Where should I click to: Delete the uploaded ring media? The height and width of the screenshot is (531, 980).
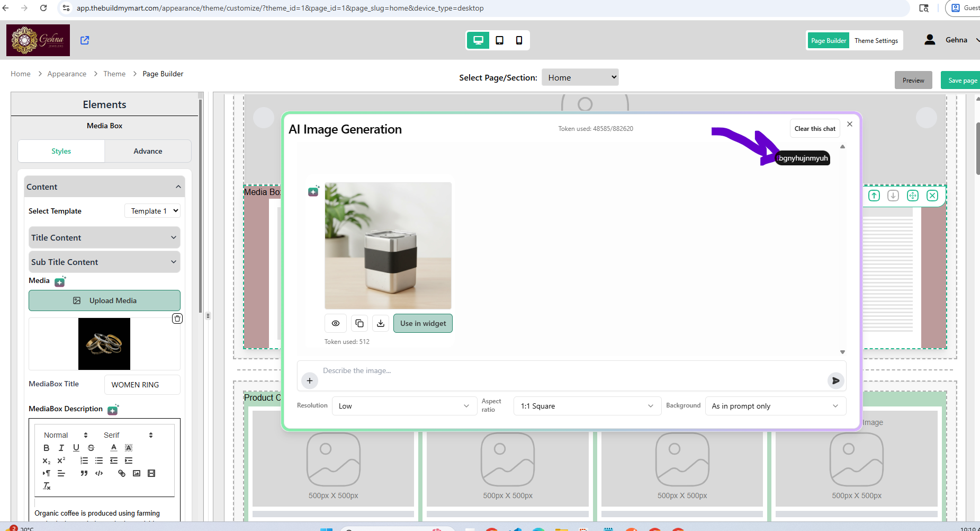177,318
